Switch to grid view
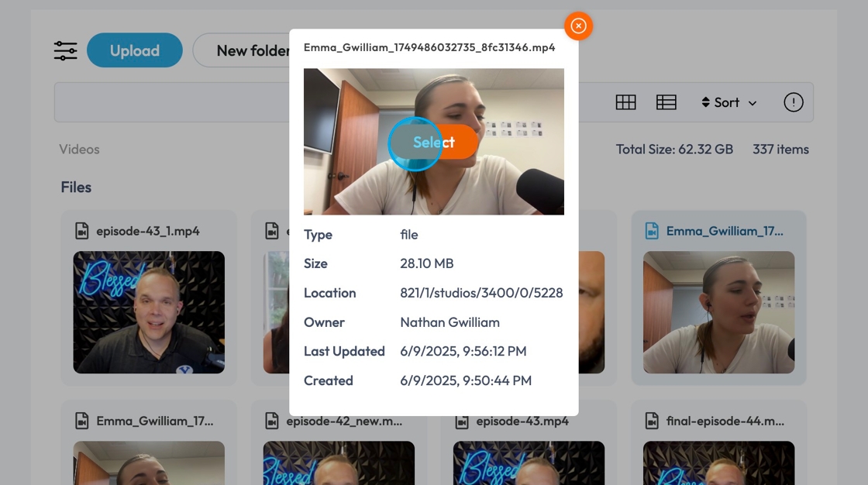This screenshot has height=485, width=868. click(625, 102)
